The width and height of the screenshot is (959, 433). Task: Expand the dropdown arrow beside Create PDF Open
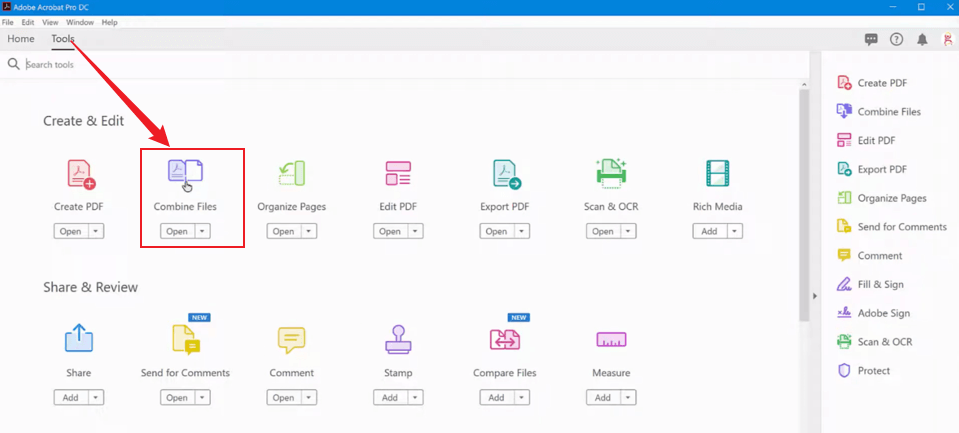[x=96, y=231]
